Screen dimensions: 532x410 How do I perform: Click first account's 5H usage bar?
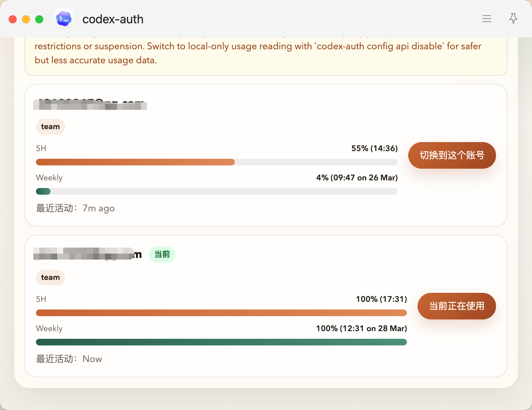[216, 162]
